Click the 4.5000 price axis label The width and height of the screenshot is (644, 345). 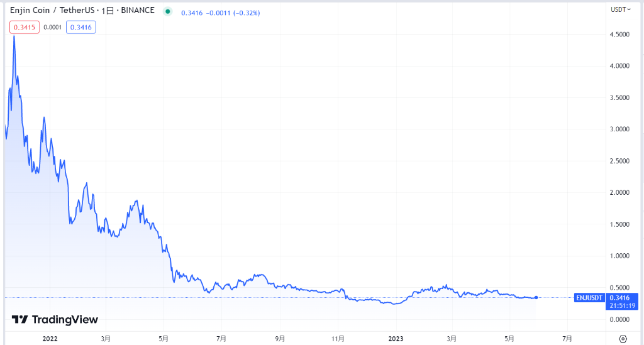click(x=619, y=35)
